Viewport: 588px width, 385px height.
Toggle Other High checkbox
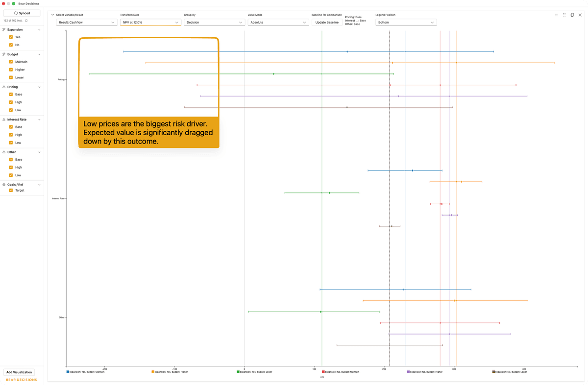11,167
